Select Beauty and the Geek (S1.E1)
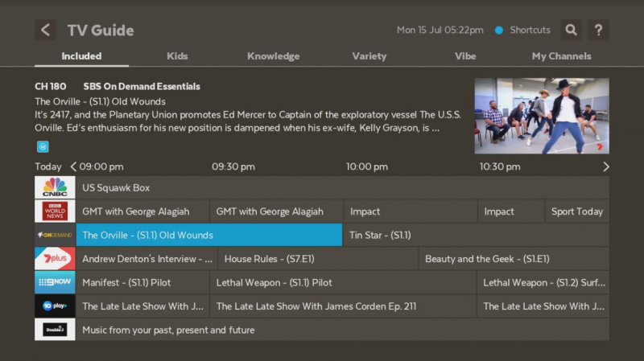 pos(514,258)
